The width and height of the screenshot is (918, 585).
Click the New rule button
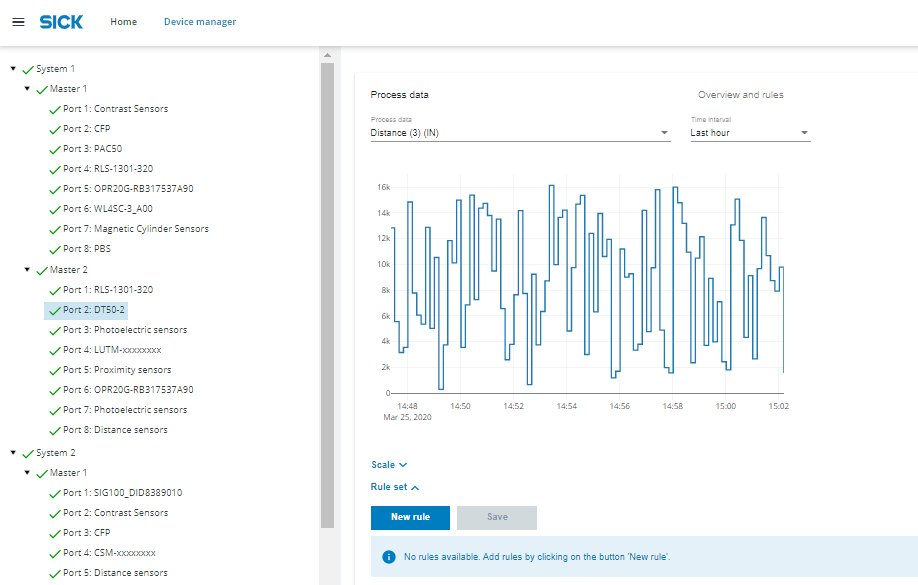pyautogui.click(x=410, y=518)
